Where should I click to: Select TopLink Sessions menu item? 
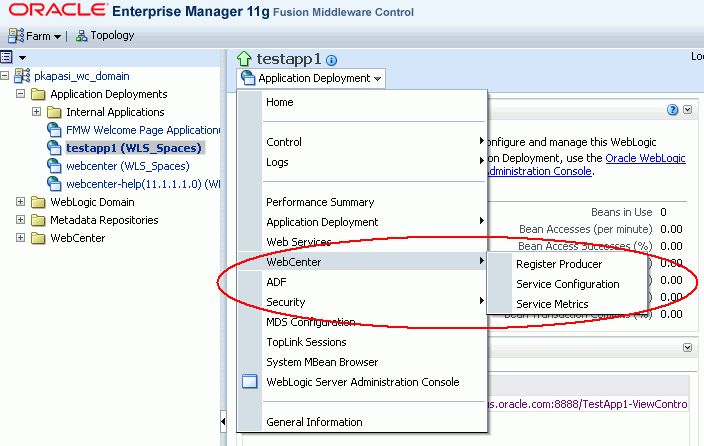[306, 342]
